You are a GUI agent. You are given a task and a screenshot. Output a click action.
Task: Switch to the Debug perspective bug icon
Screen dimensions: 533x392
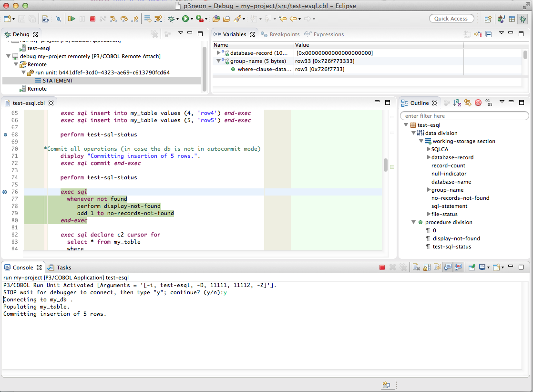[523, 19]
